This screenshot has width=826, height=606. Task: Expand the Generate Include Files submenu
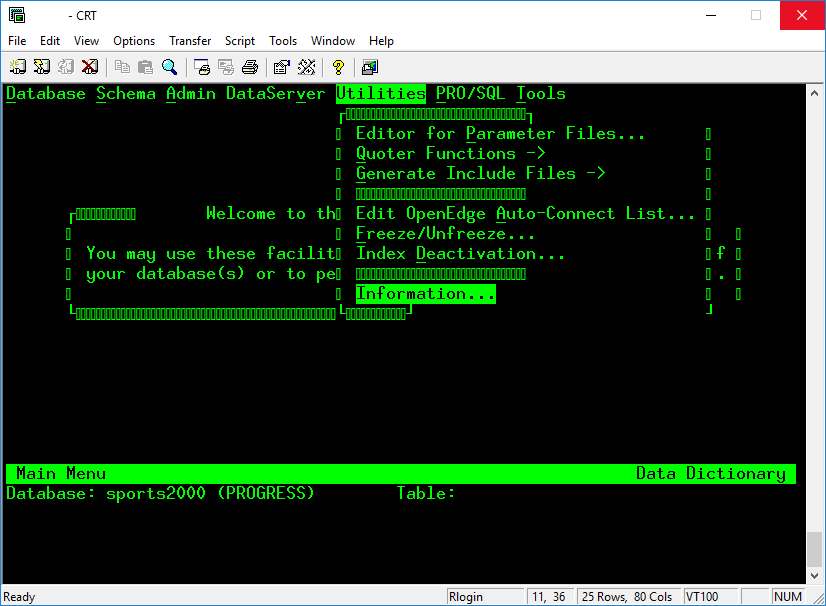pos(480,174)
